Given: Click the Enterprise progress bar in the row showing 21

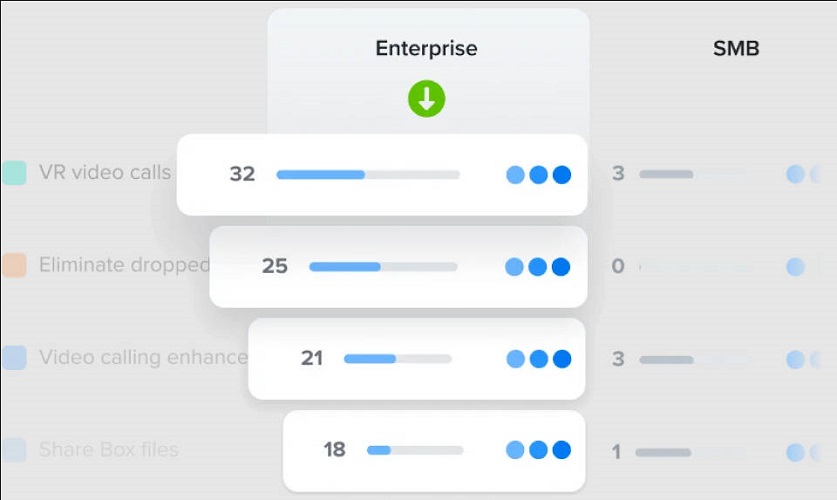Looking at the screenshot, I should [x=397, y=358].
